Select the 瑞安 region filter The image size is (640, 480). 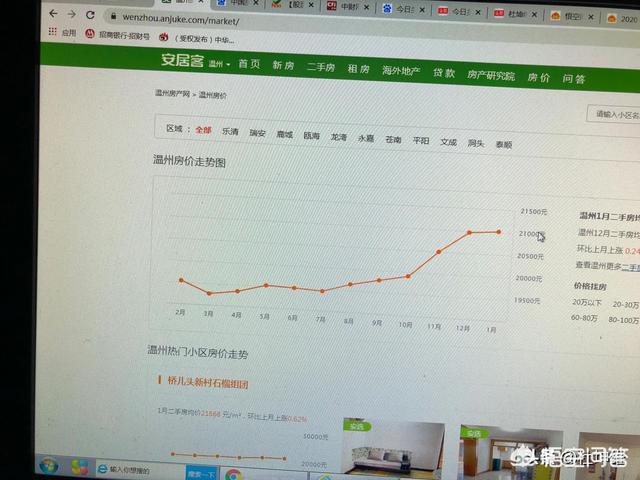point(258,133)
